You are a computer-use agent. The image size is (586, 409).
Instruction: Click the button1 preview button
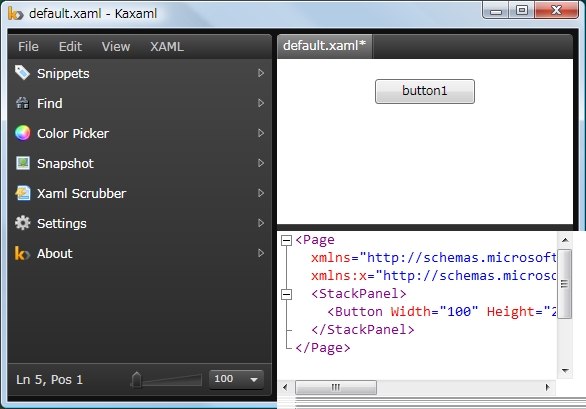tap(425, 91)
